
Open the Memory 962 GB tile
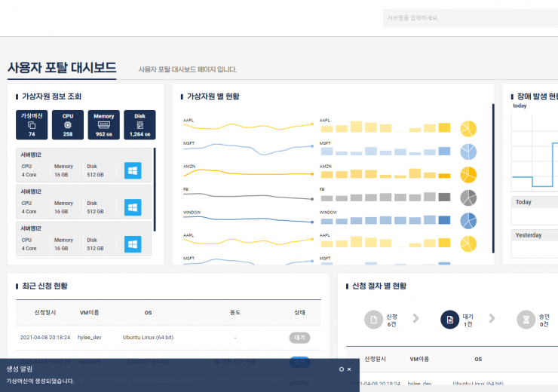tap(104, 125)
